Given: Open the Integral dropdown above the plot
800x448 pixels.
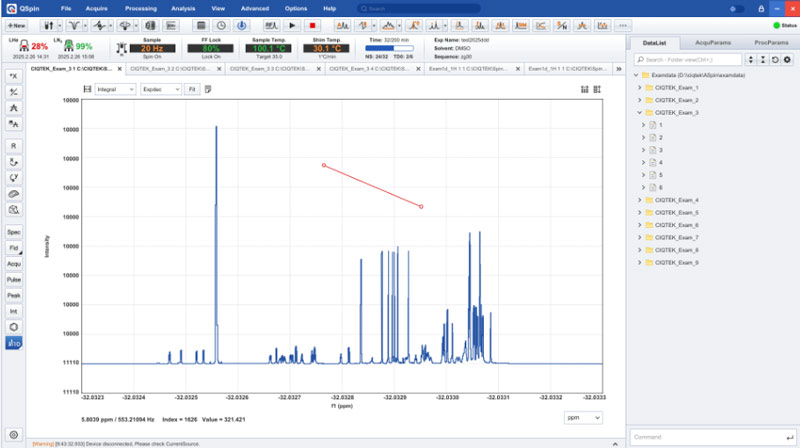Looking at the screenshot, I should pos(116,89).
